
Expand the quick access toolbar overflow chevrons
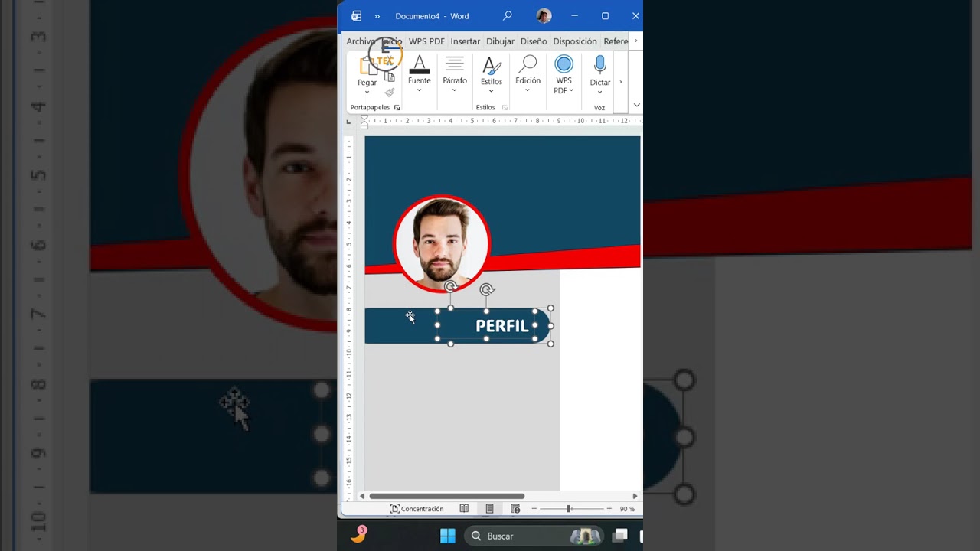point(377,16)
